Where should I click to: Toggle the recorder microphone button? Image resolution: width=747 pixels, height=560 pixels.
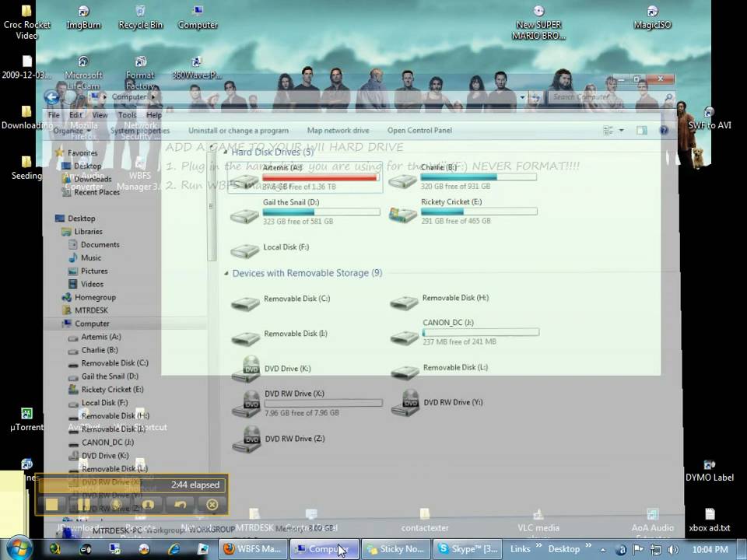point(116,504)
